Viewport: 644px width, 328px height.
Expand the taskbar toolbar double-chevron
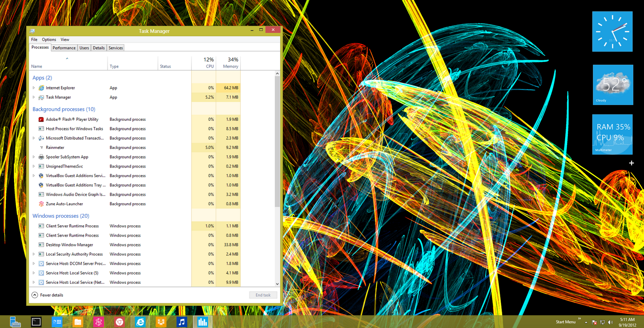[x=580, y=319]
